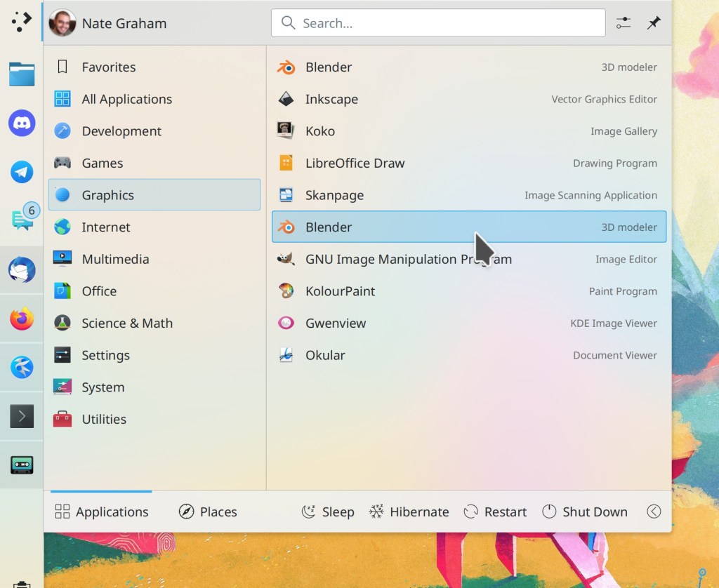Start Skanpage scanning application

click(334, 195)
